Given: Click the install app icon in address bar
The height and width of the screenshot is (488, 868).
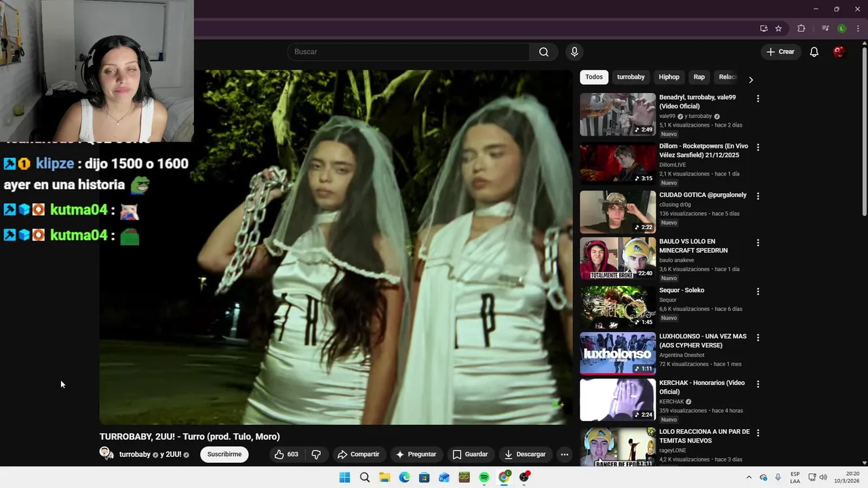Looking at the screenshot, I should pos(764,28).
